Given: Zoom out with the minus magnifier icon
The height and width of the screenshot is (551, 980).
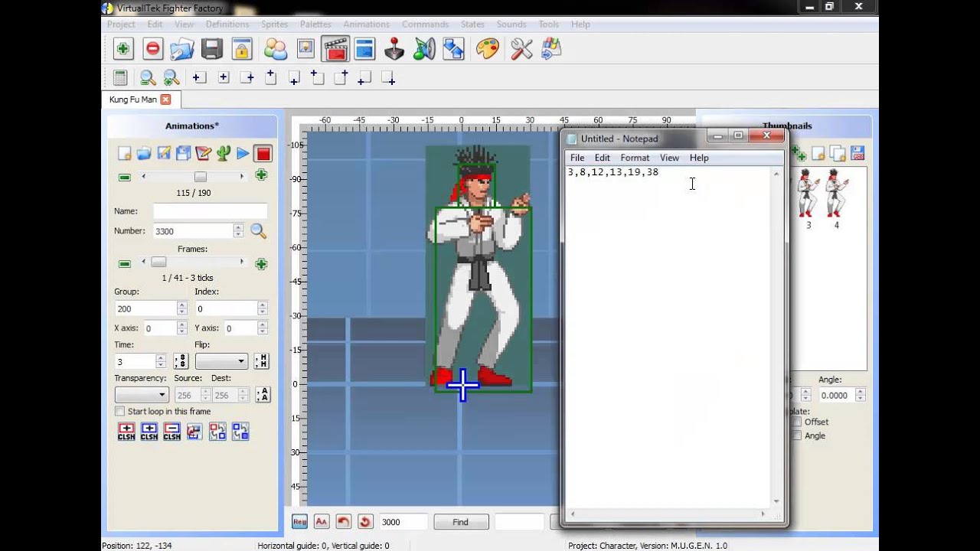Looking at the screenshot, I should tap(147, 77).
